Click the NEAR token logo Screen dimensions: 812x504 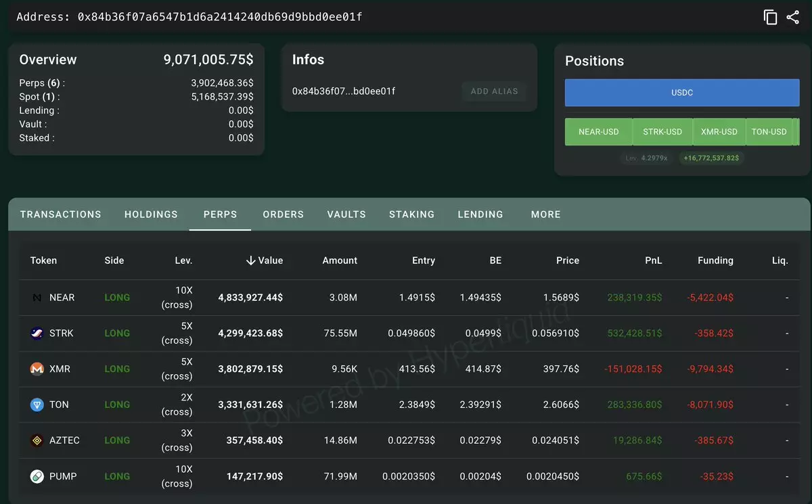(x=37, y=298)
